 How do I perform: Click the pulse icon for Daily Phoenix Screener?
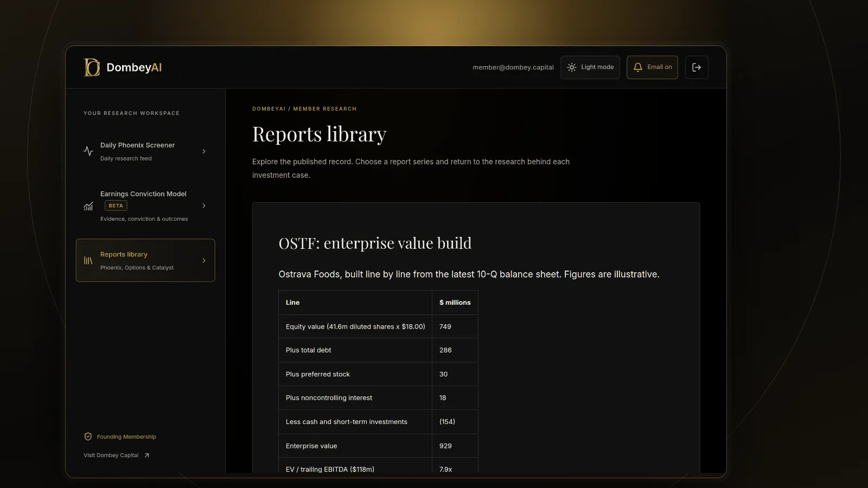[x=88, y=151]
